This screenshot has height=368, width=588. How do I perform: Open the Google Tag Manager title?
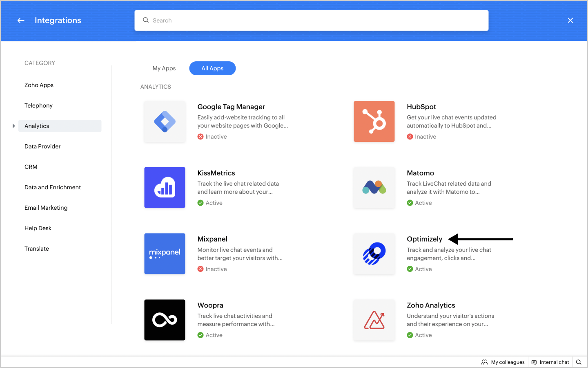click(x=231, y=107)
